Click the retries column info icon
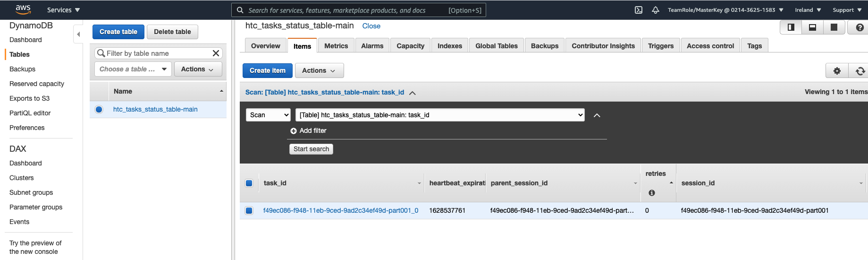Image resolution: width=868 pixels, height=260 pixels. [651, 193]
